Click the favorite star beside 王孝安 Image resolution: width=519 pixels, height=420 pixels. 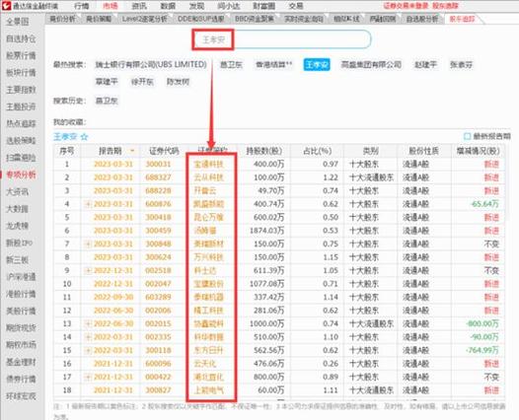[x=85, y=137]
